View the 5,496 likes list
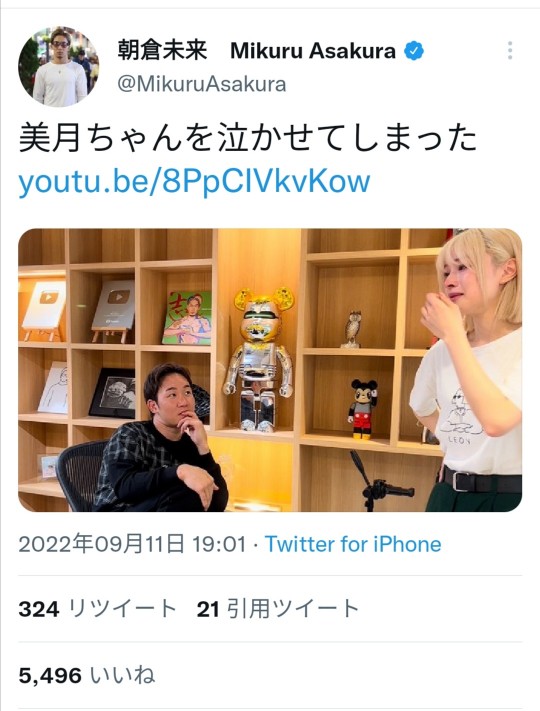The height and width of the screenshot is (711, 540). click(87, 676)
